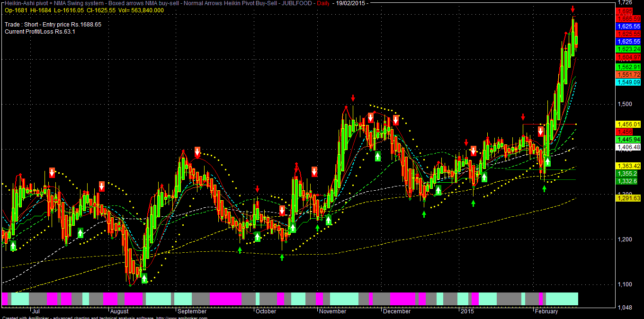This screenshot has height=319, width=644.
Task: Click the orange 1,551.72 price label
Action: (x=628, y=75)
